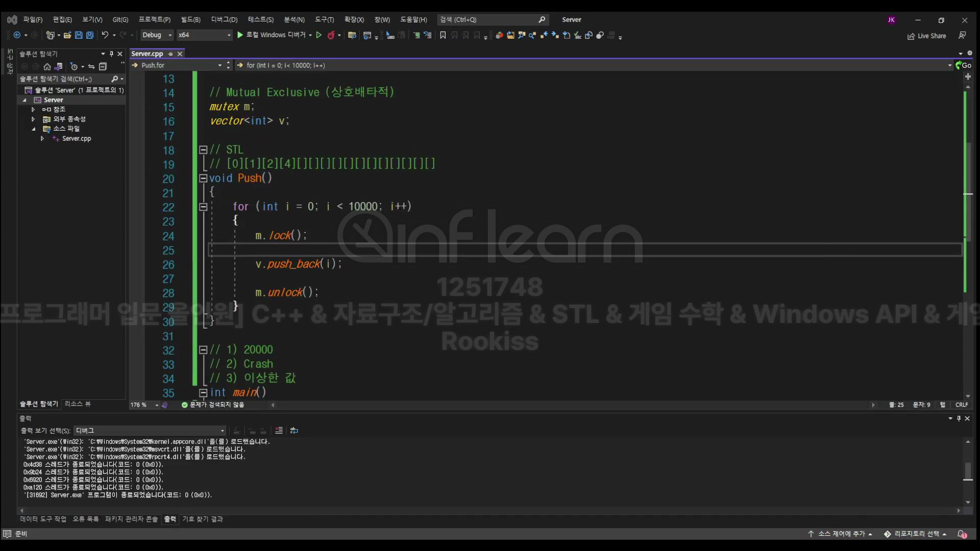The image size is (980, 551).
Task: Open the Debug configuration dropdown
Action: click(x=157, y=35)
